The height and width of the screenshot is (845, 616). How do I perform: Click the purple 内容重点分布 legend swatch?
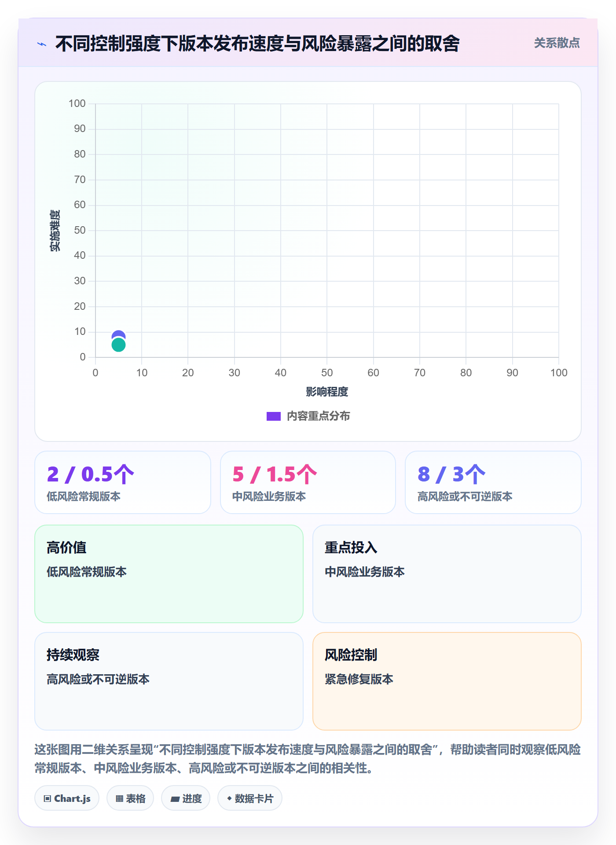(273, 416)
